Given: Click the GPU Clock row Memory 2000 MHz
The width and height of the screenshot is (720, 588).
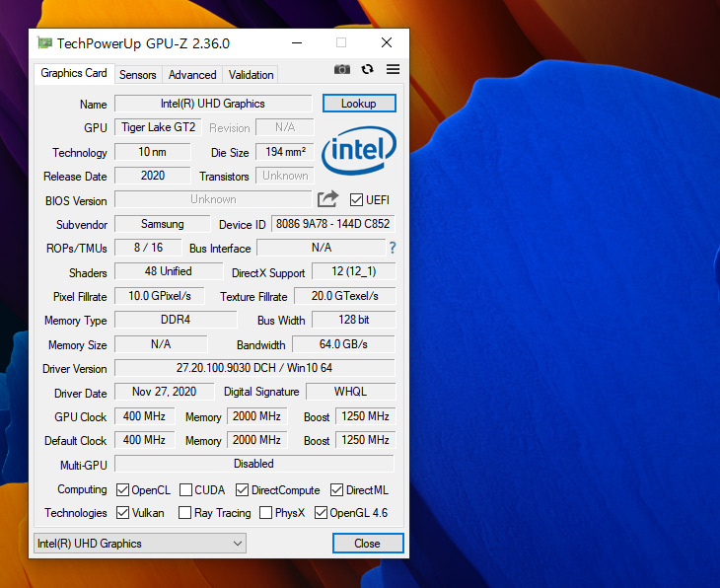Looking at the screenshot, I should click(256, 416).
